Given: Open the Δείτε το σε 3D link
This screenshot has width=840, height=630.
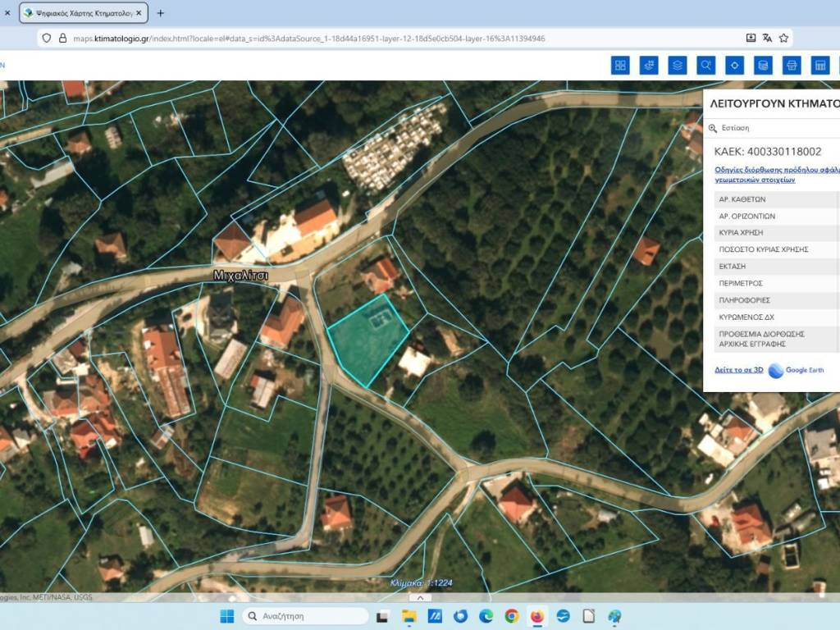Looking at the screenshot, I should click(x=738, y=370).
